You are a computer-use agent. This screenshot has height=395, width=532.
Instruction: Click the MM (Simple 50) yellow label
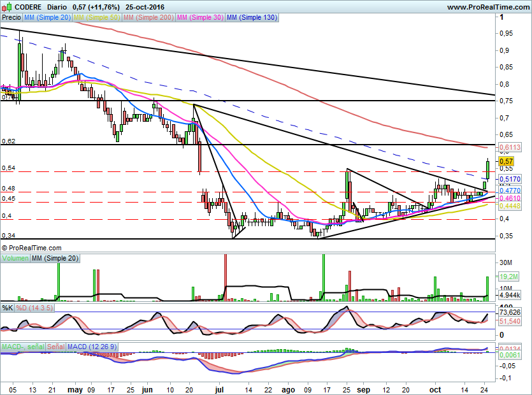(x=97, y=18)
